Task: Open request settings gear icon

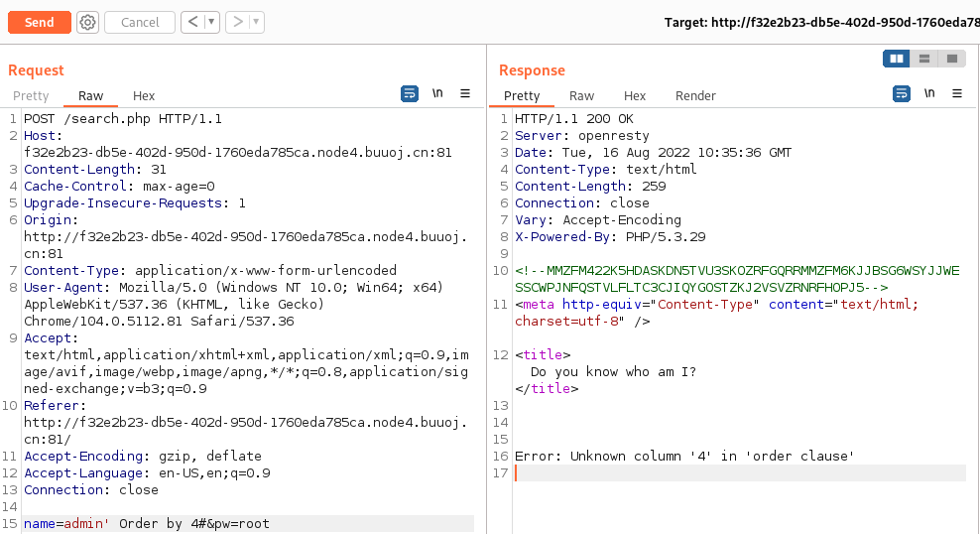Action: [x=88, y=23]
